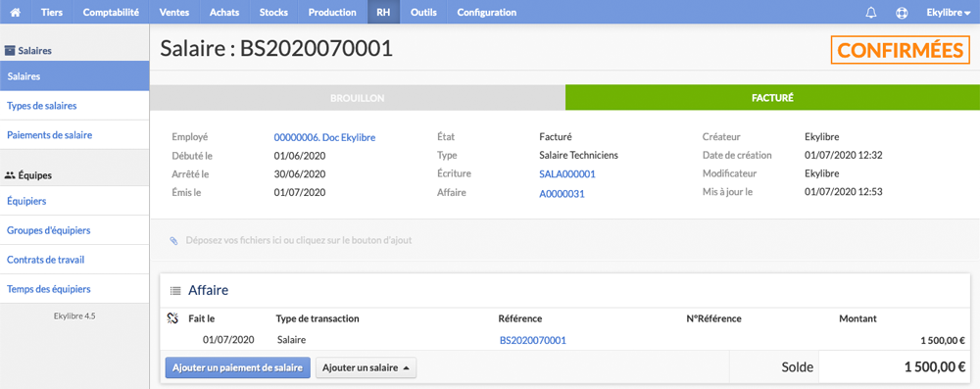Click the unlink icon in Affaire table header
This screenshot has width=980, height=389.
pos(173,318)
